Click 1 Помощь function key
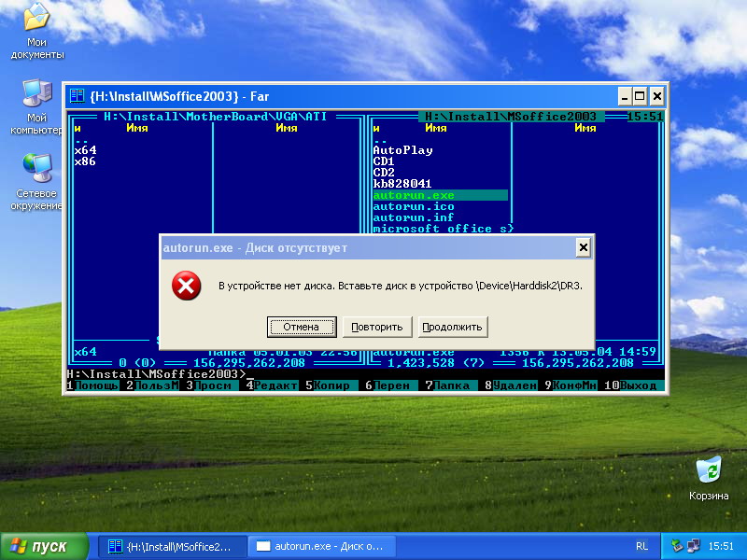The image size is (747, 560). coord(92,385)
